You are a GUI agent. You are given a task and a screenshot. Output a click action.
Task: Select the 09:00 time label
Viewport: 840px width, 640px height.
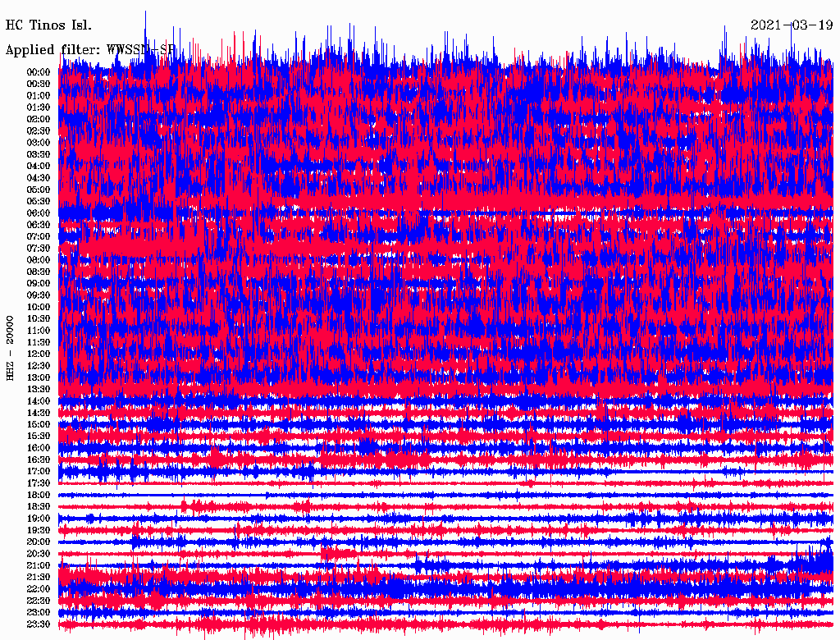tap(39, 284)
